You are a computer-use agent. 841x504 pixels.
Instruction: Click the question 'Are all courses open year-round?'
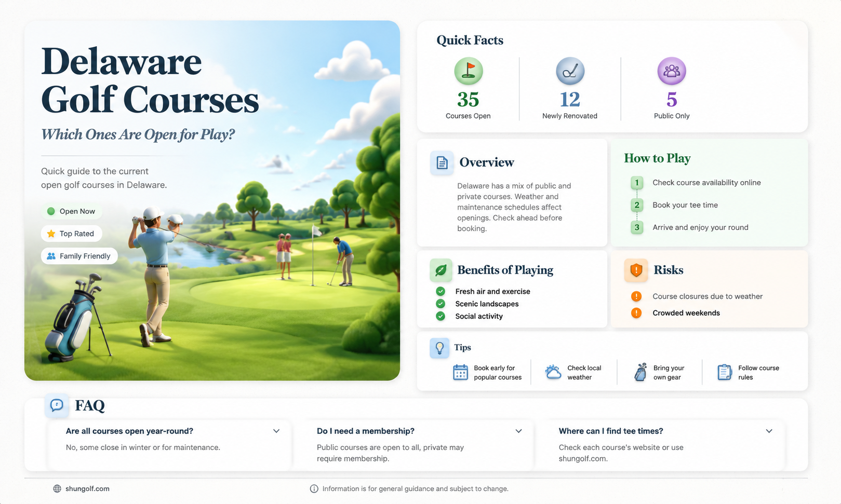[x=129, y=431]
